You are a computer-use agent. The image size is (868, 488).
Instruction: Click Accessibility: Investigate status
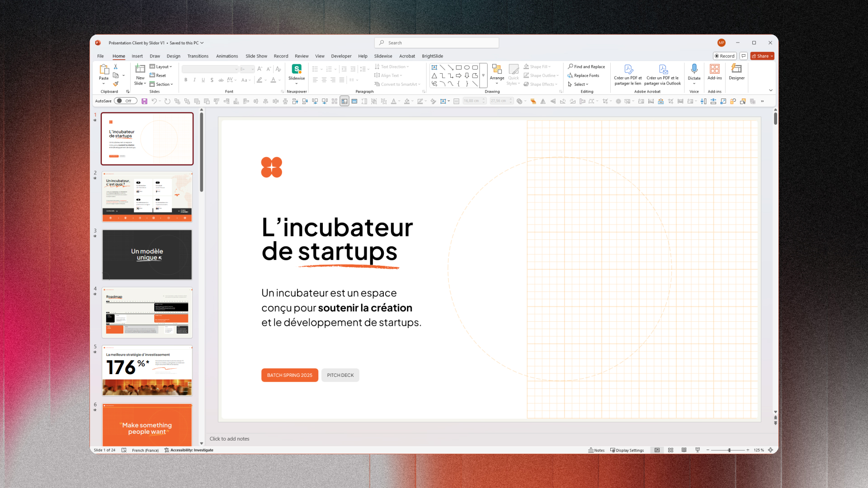coord(189,450)
